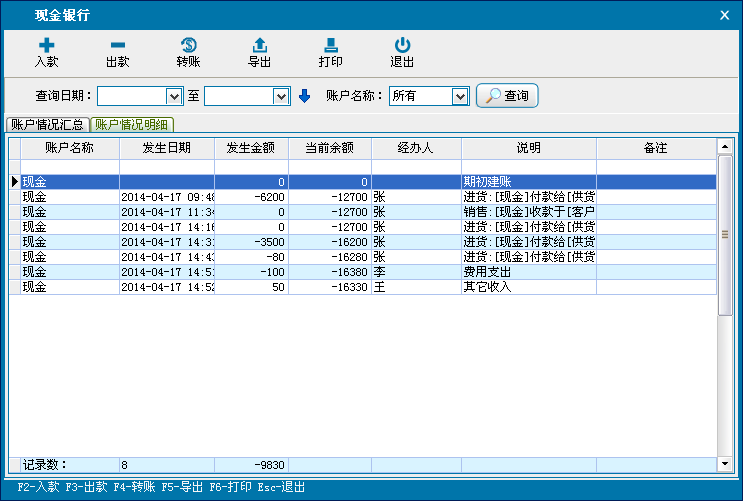Click the 打印 print icon
This screenshot has width=743, height=501.
coord(330,46)
